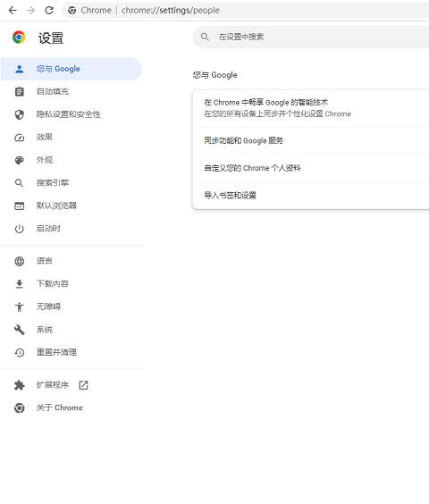Open the 您与 Google menu entry

(x=71, y=69)
